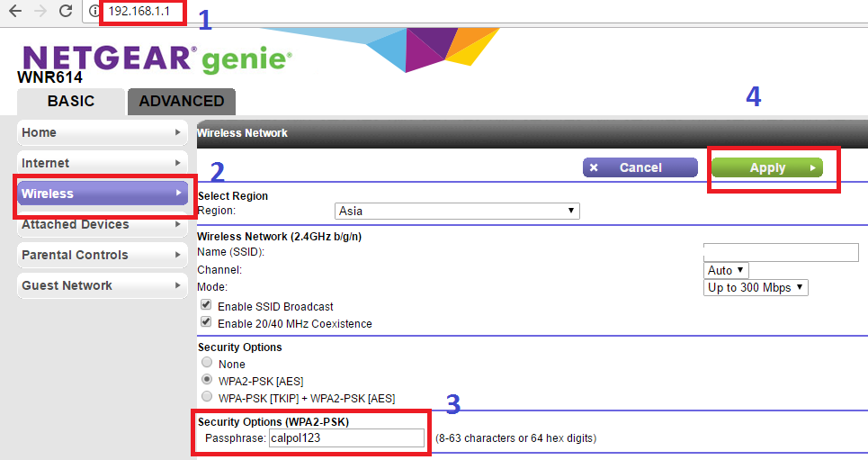Switch to the BASIC tab
Screen dimensions: 868x460
pyautogui.click(x=71, y=102)
